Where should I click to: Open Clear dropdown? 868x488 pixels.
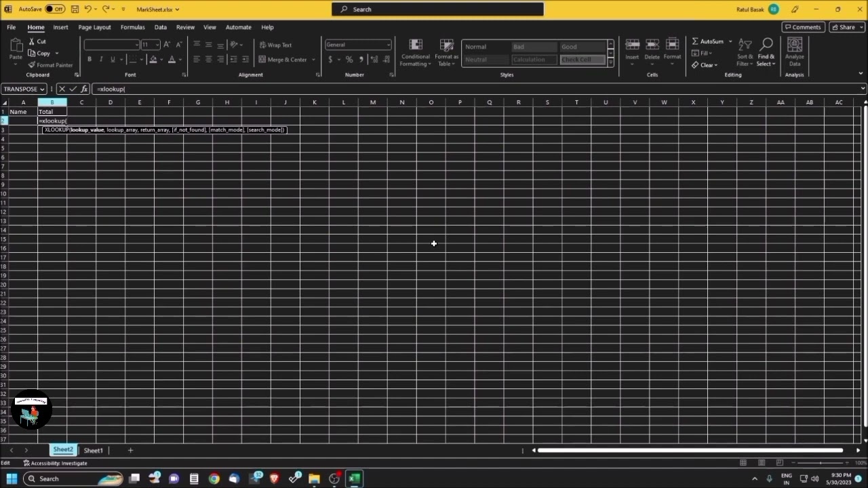pyautogui.click(x=705, y=65)
